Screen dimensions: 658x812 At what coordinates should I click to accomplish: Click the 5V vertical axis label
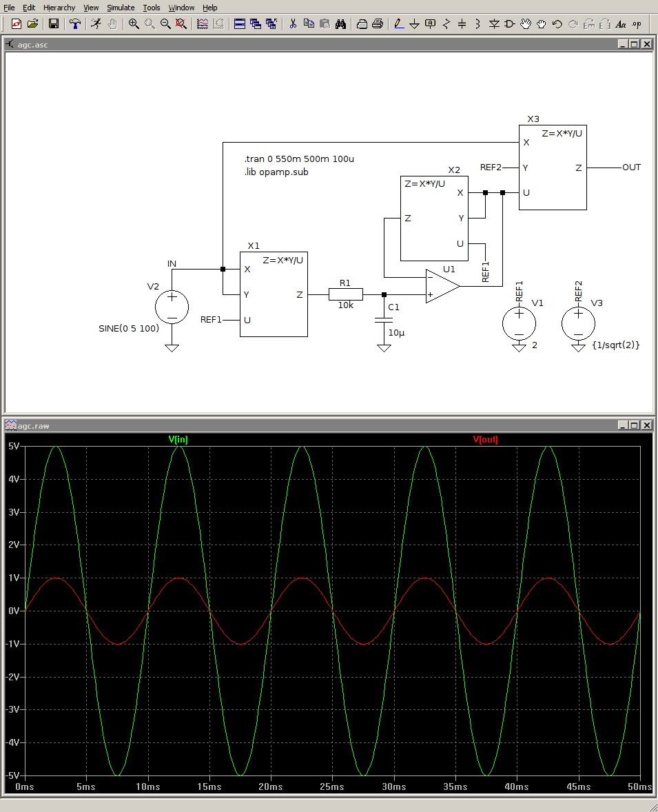pos(14,446)
